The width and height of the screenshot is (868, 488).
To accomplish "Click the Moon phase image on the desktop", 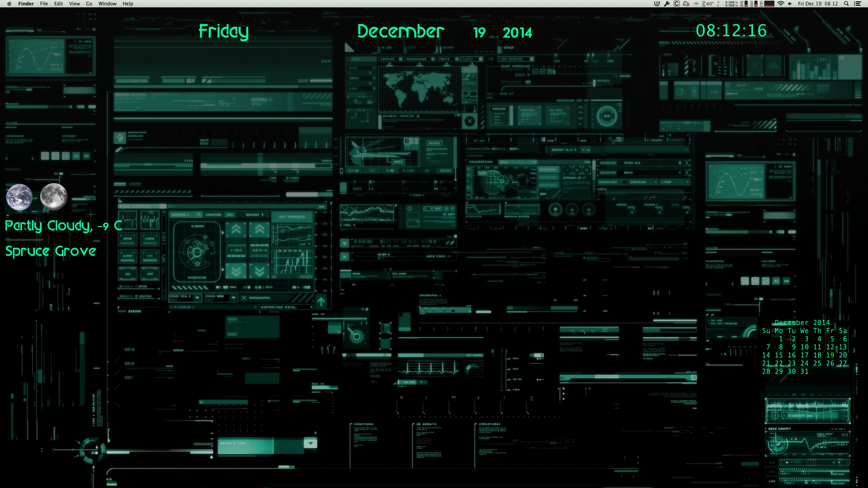I will [54, 197].
